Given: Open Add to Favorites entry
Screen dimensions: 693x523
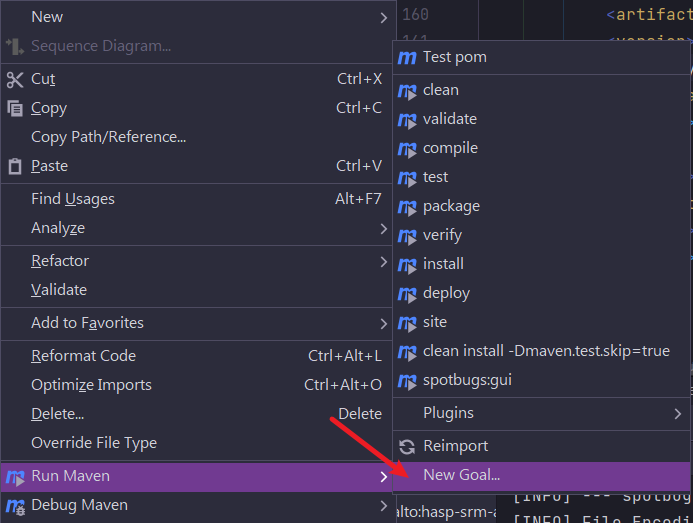Looking at the screenshot, I should (x=197, y=323).
